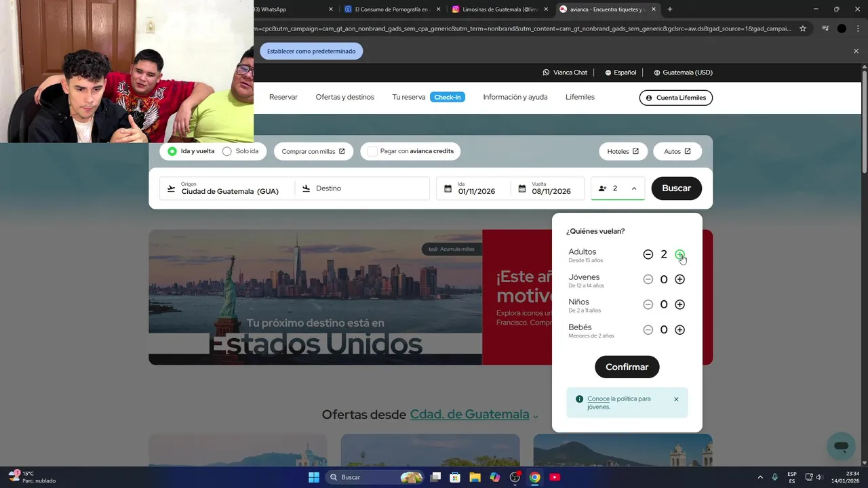Click the minus button for Bebés
Screen dimensions: 868x488
point(648,329)
